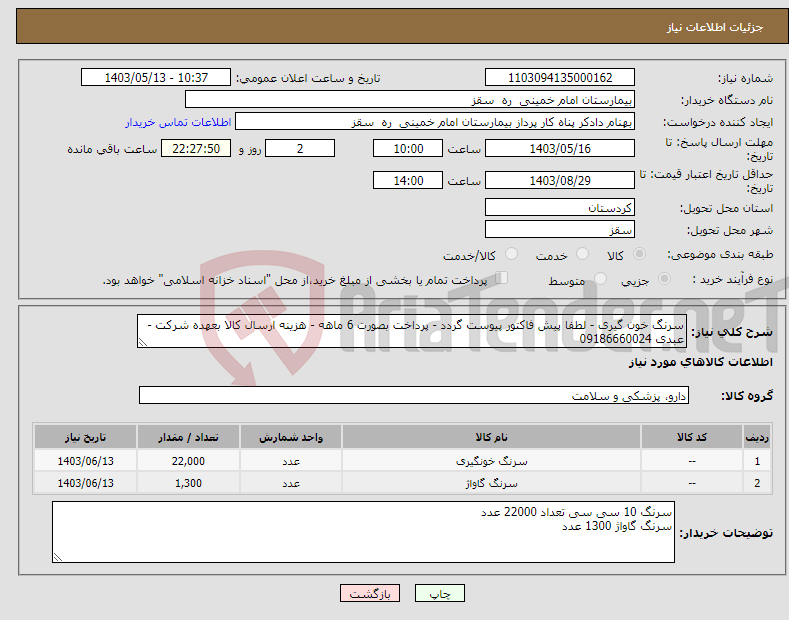This screenshot has height=620, width=789.
Task: Click the unit cell عدد in row 2
Action: pyautogui.click(x=291, y=483)
